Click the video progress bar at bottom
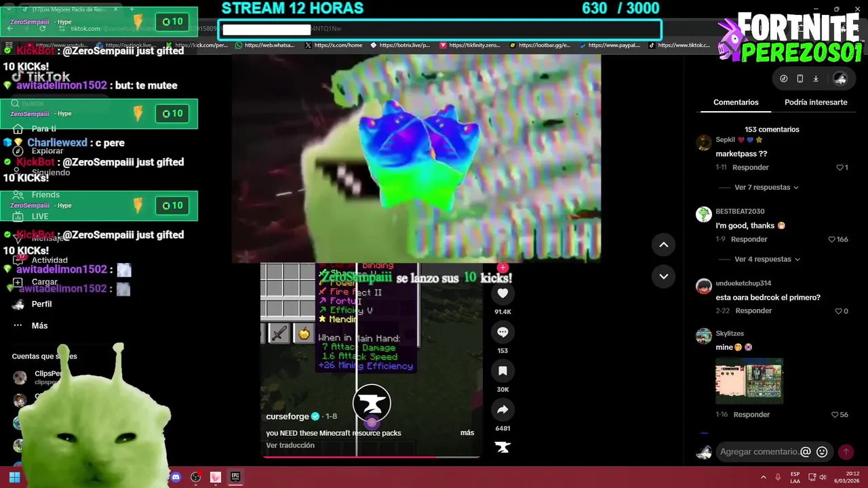The height and width of the screenshot is (488, 868). [372, 457]
